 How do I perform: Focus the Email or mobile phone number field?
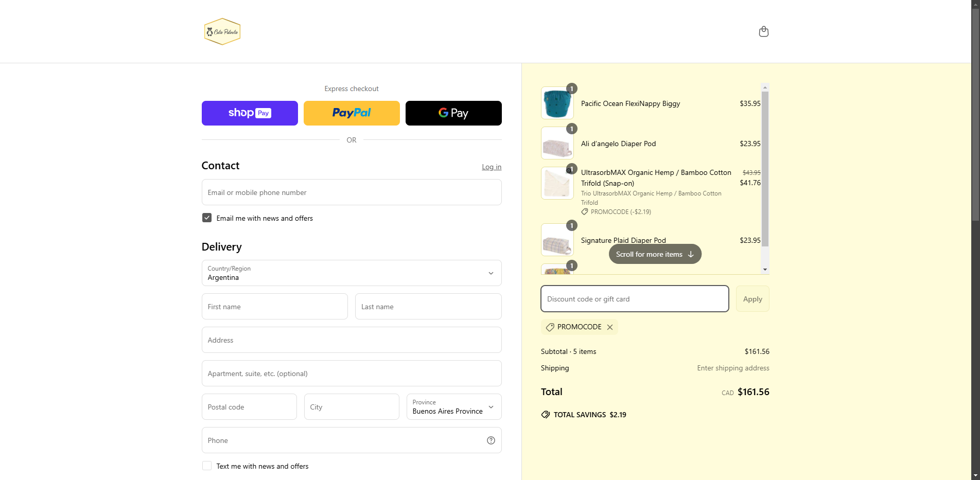tap(352, 192)
